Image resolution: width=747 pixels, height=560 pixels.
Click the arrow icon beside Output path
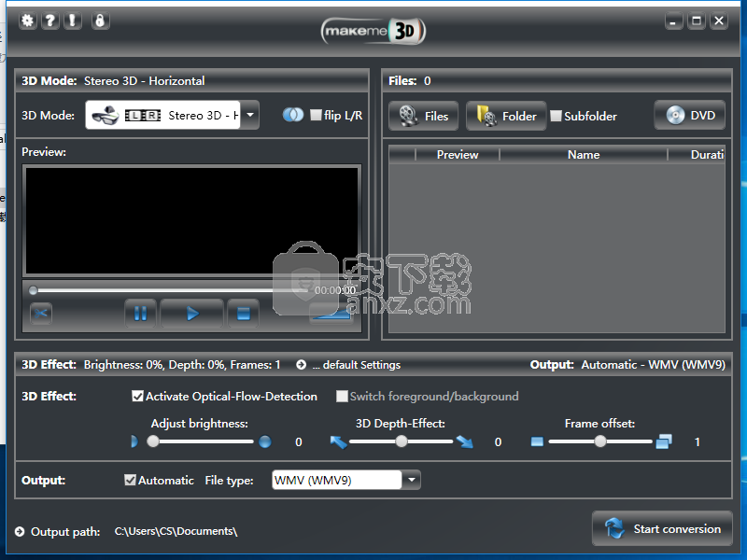(20, 531)
